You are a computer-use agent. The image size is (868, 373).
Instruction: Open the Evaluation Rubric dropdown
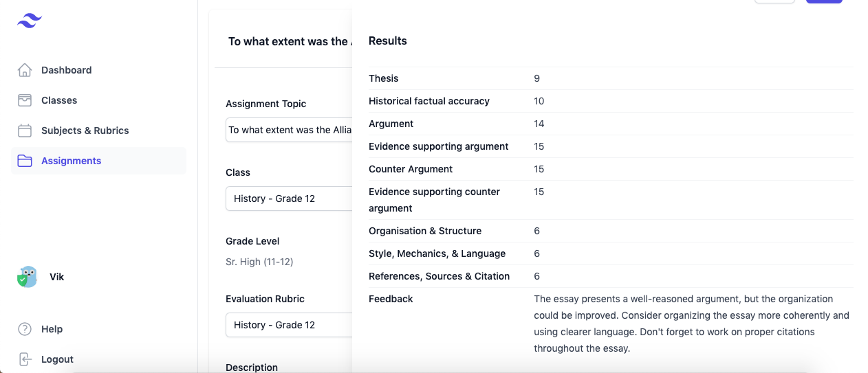(289, 325)
